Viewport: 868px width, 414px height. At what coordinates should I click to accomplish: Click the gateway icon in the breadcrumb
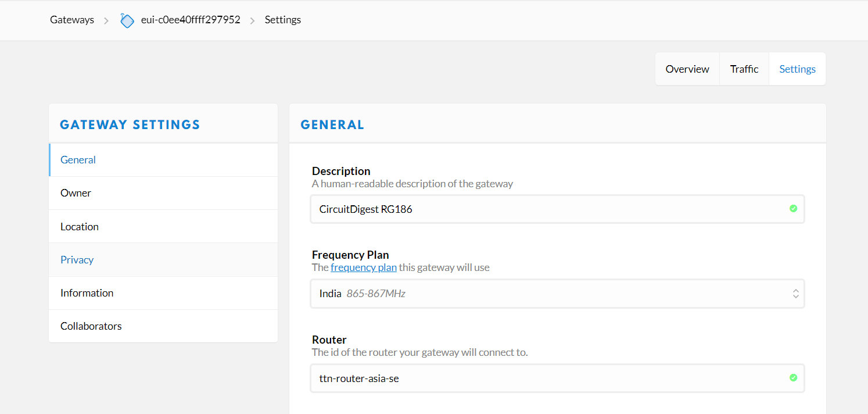[x=127, y=20]
